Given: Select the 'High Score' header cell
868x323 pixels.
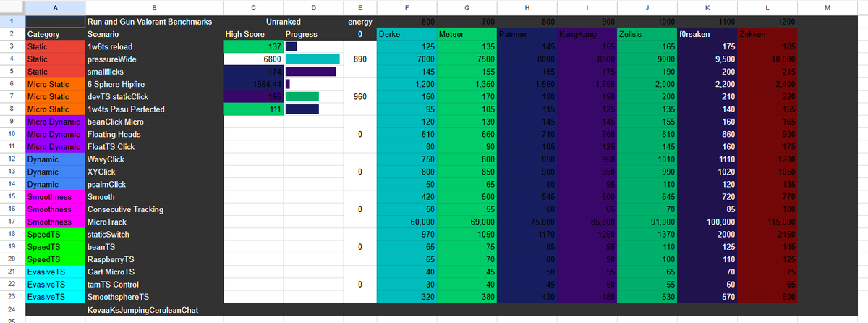Looking at the screenshot, I should point(253,34).
